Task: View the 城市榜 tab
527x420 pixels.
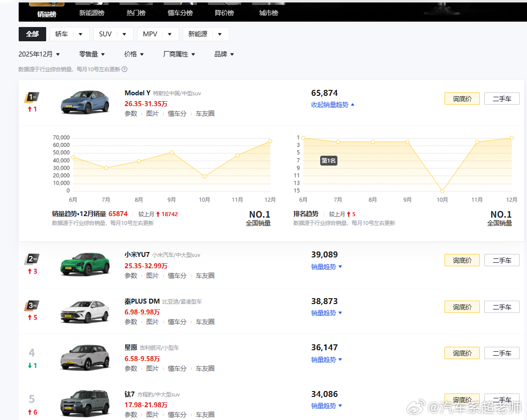Action: click(x=268, y=13)
